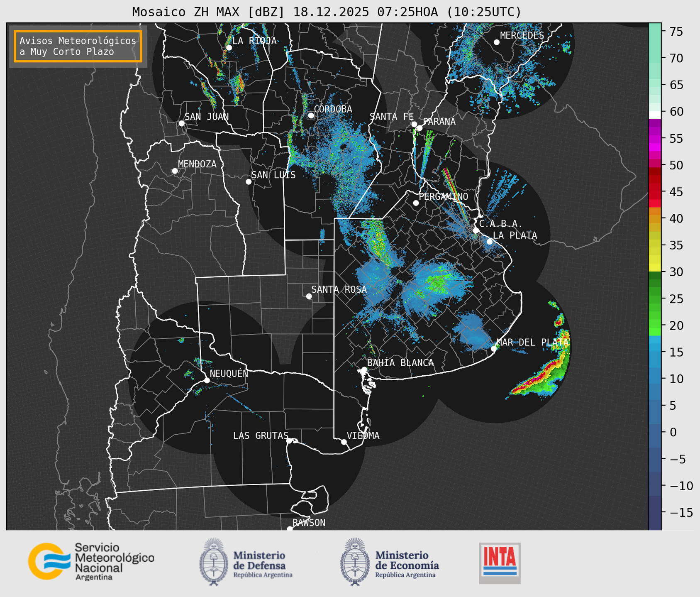
Task: Click the Ministerio de Defensa emblem
Action: pyautogui.click(x=214, y=562)
